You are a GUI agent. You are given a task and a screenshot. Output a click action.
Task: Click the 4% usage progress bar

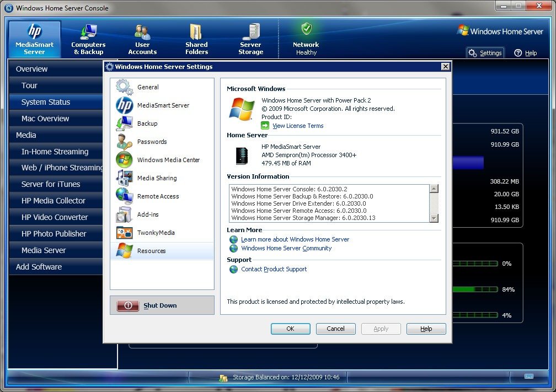[x=475, y=315]
